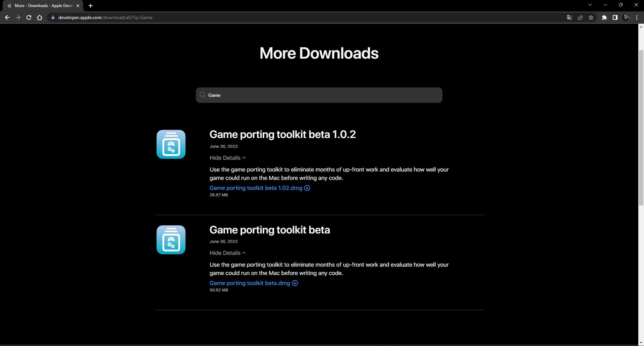
Task: Open the Chrome three-dot menu
Action: pos(637,17)
